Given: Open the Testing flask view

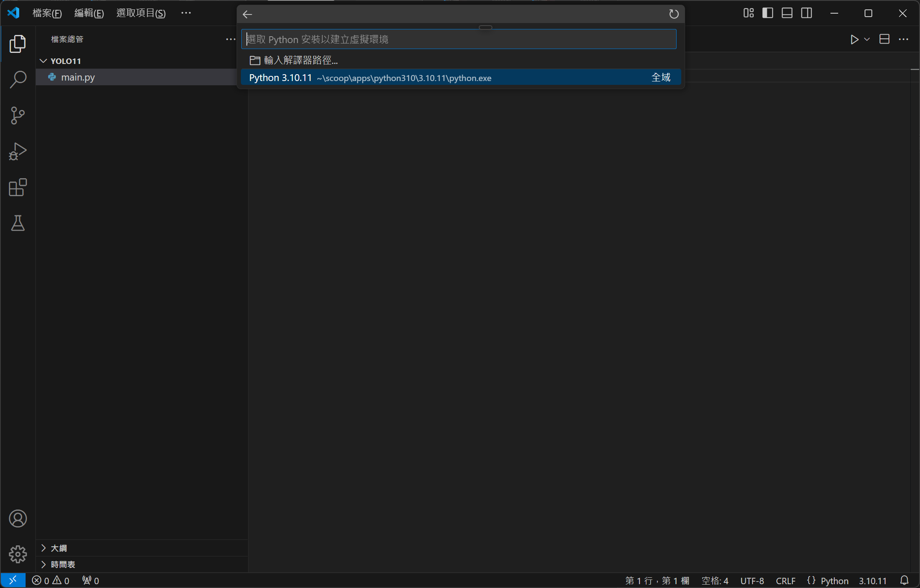Looking at the screenshot, I should [x=17, y=223].
